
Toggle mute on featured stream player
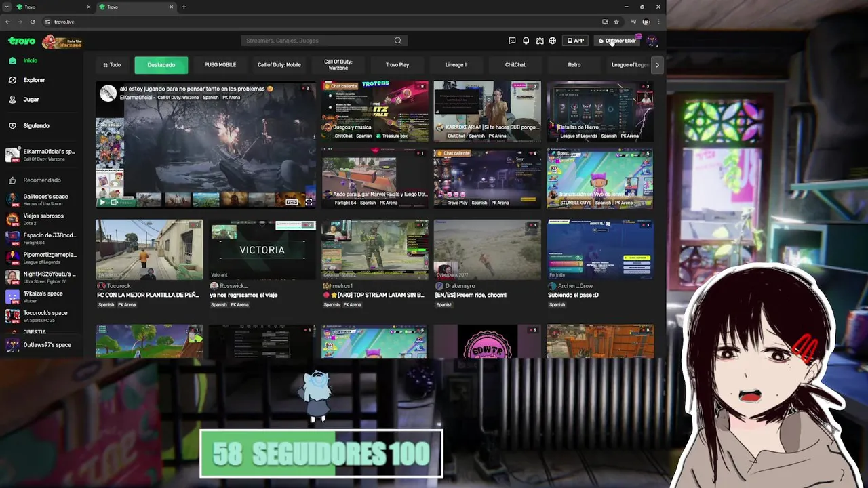click(x=114, y=202)
